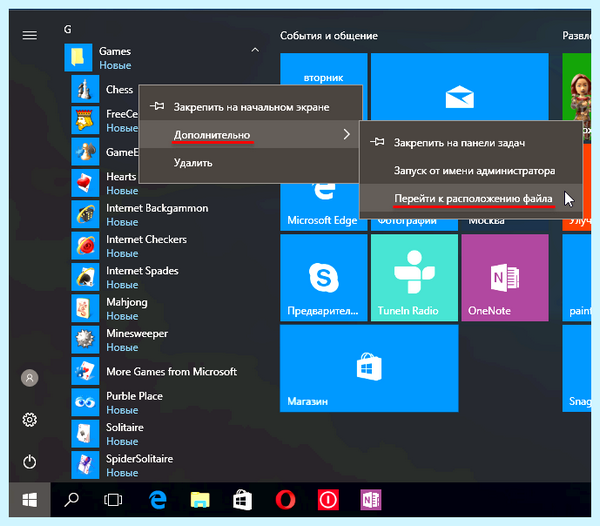This screenshot has height=526, width=600.
Task: Launch Purble Place eyes icon
Action: 85,403
